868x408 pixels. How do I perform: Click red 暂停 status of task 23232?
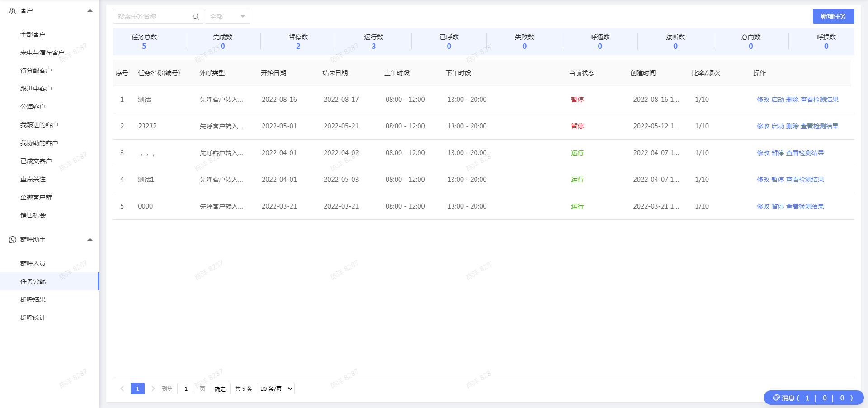click(577, 126)
